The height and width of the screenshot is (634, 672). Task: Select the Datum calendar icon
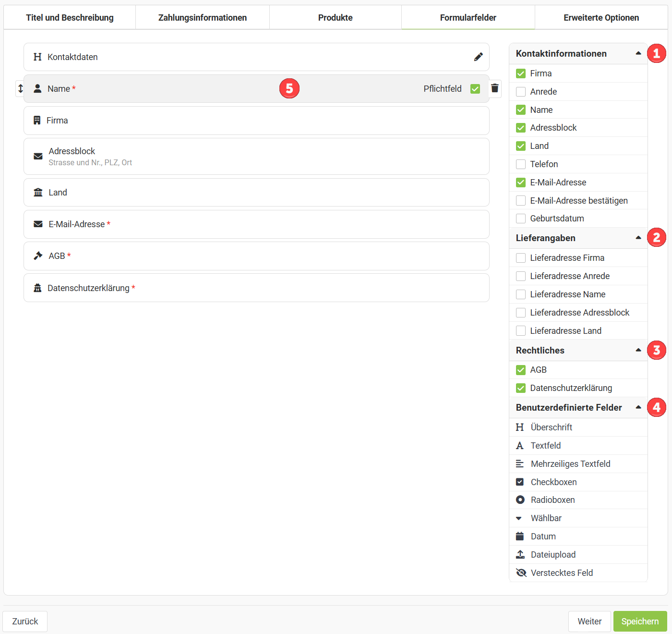pyautogui.click(x=520, y=536)
